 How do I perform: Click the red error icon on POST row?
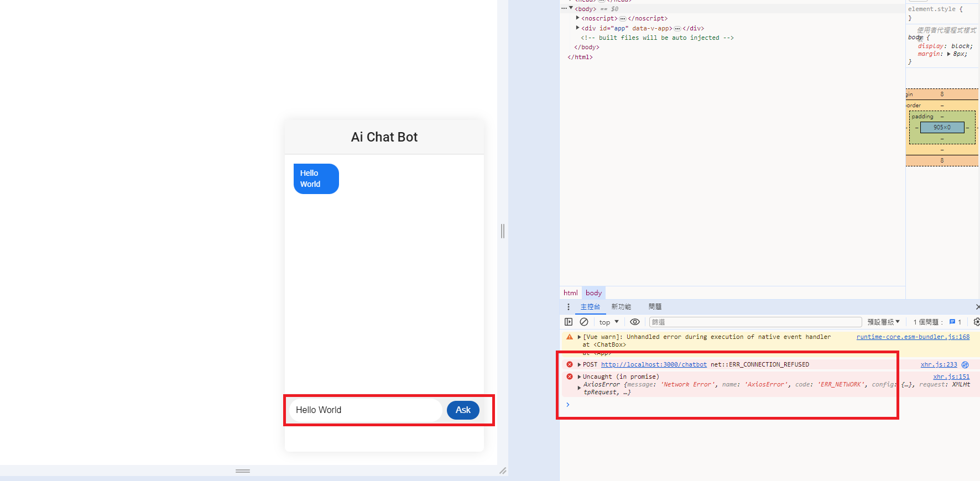(x=570, y=364)
